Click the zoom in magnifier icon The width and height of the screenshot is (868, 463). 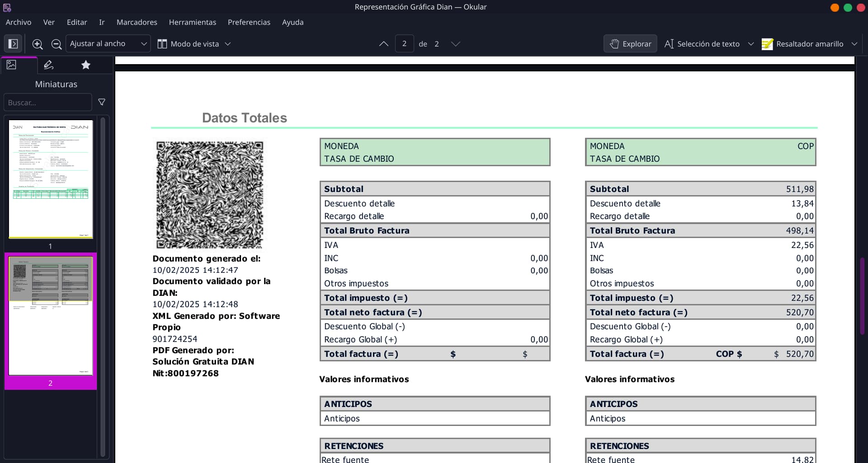tap(38, 44)
